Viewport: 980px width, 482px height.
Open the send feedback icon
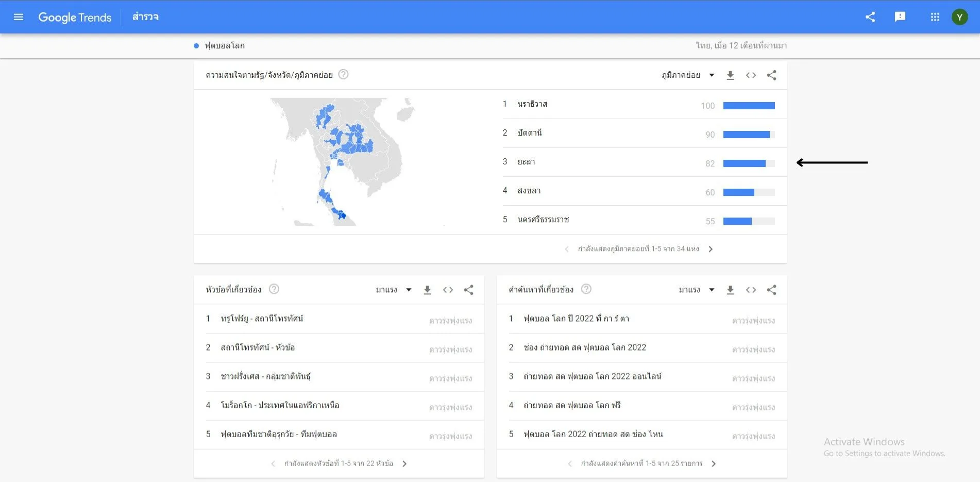(x=900, y=17)
